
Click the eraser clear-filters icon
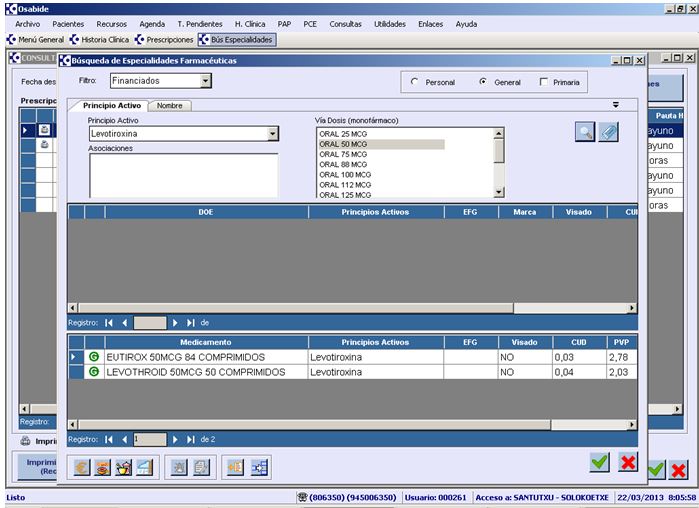coord(608,132)
